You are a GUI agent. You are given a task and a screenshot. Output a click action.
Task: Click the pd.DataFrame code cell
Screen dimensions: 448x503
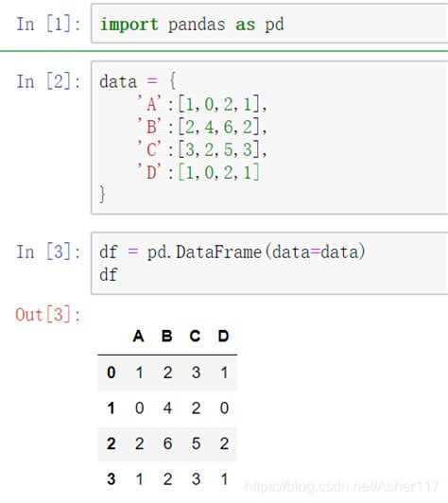click(x=269, y=263)
